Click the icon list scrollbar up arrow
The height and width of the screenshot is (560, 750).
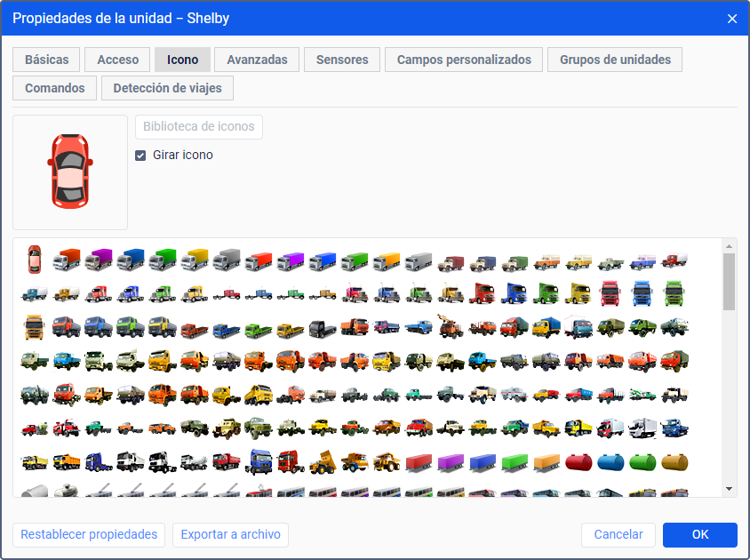coord(729,246)
